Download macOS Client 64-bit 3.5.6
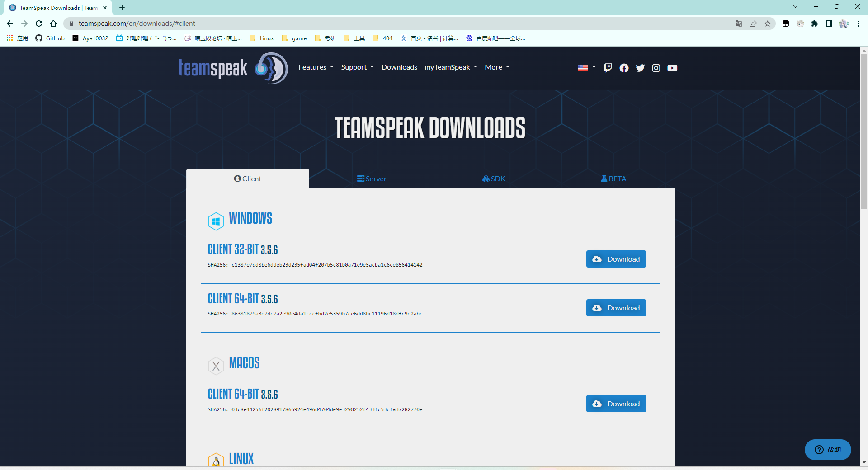This screenshot has width=868, height=470. [616, 404]
